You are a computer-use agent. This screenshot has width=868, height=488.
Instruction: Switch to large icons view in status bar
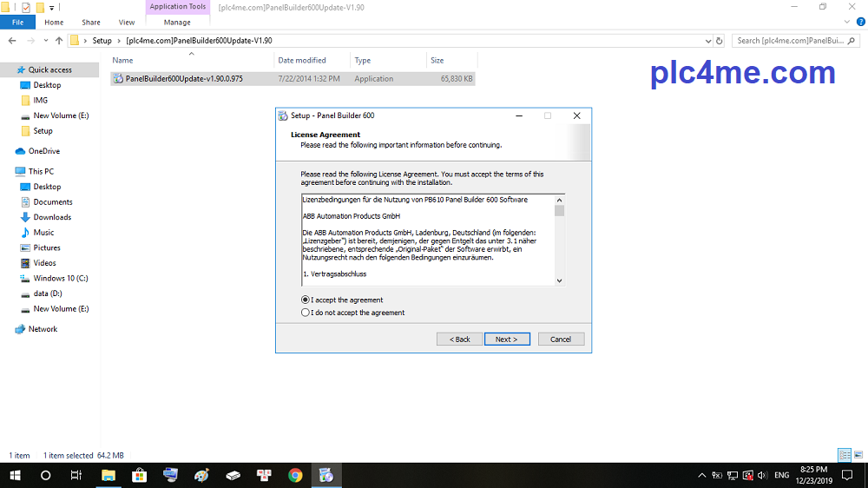859,455
